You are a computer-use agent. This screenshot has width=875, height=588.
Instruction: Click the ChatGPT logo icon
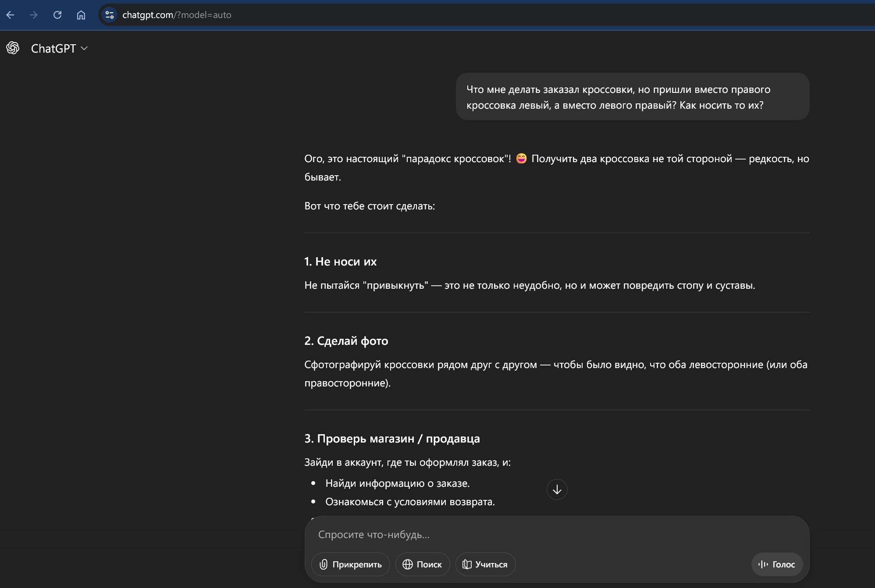(13, 48)
